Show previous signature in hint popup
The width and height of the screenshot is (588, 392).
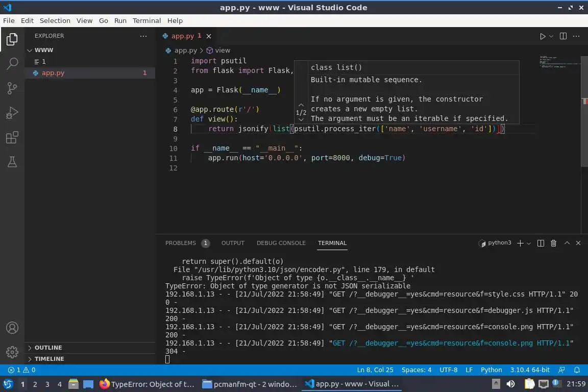pos(301,105)
